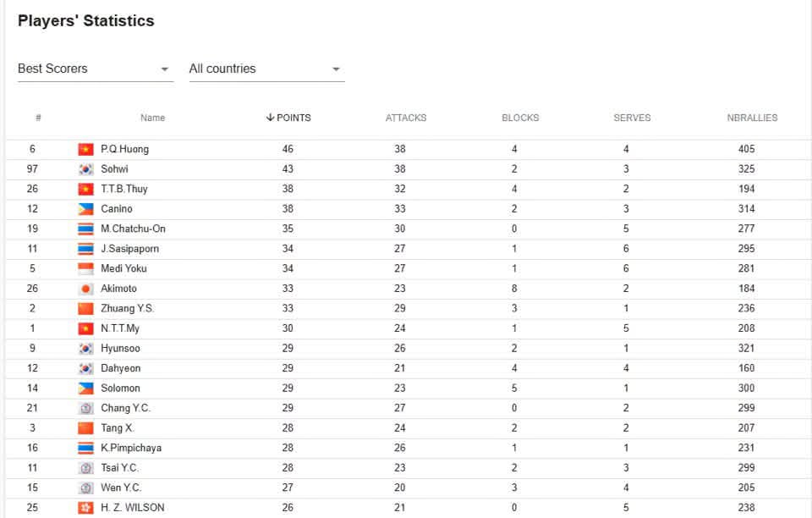Image resolution: width=812 pixels, height=518 pixels.
Task: Sort table by SERVES column header
Action: (632, 118)
